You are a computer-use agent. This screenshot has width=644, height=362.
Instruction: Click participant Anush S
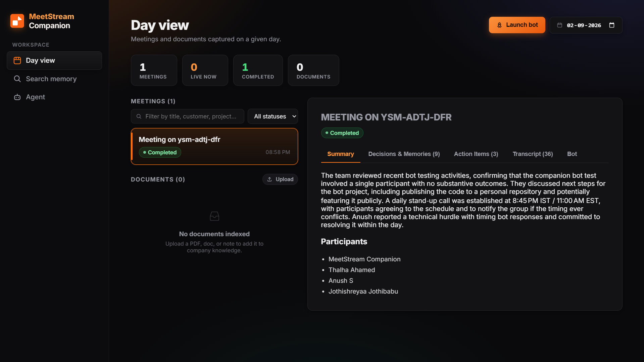341,281
